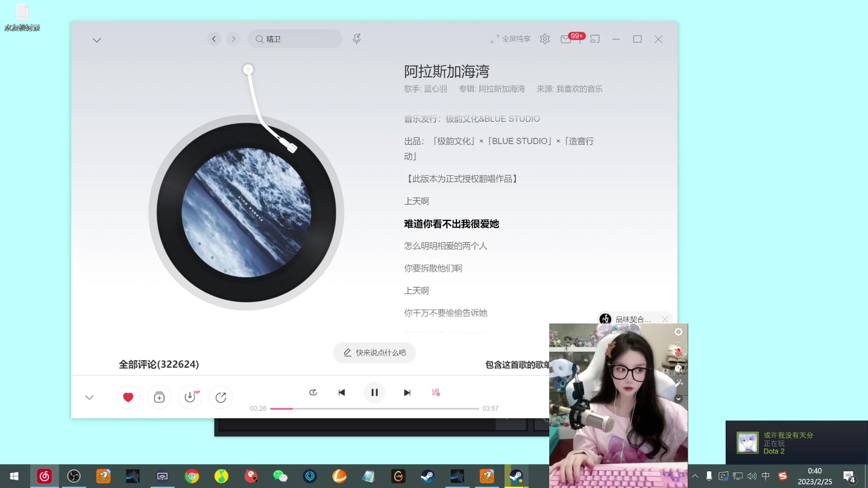This screenshot has height=488, width=868.
Task: Like the song with the heart button
Action: pos(128,397)
